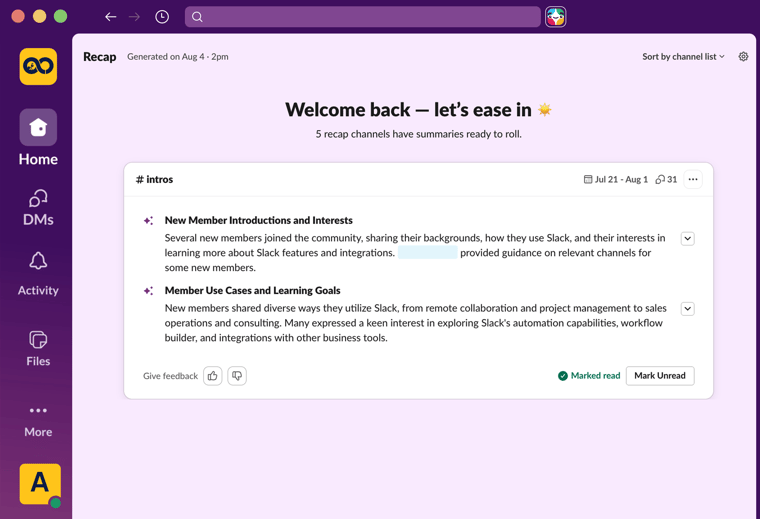Screen dimensions: 760x519
Task: Expand Member Use Cases summary
Action: [687, 309]
